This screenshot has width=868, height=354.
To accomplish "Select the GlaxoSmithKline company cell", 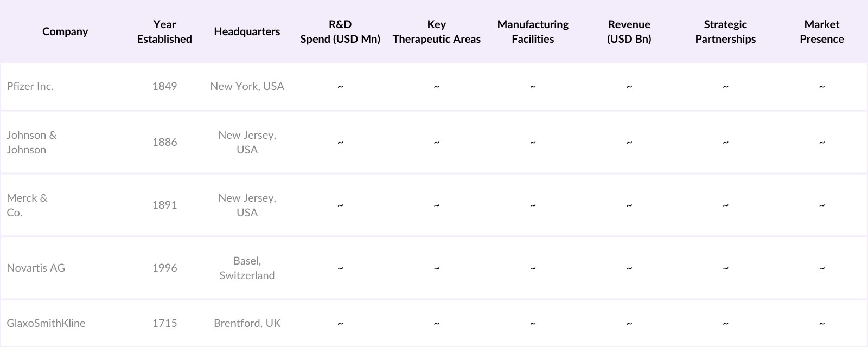I will click(x=46, y=323).
